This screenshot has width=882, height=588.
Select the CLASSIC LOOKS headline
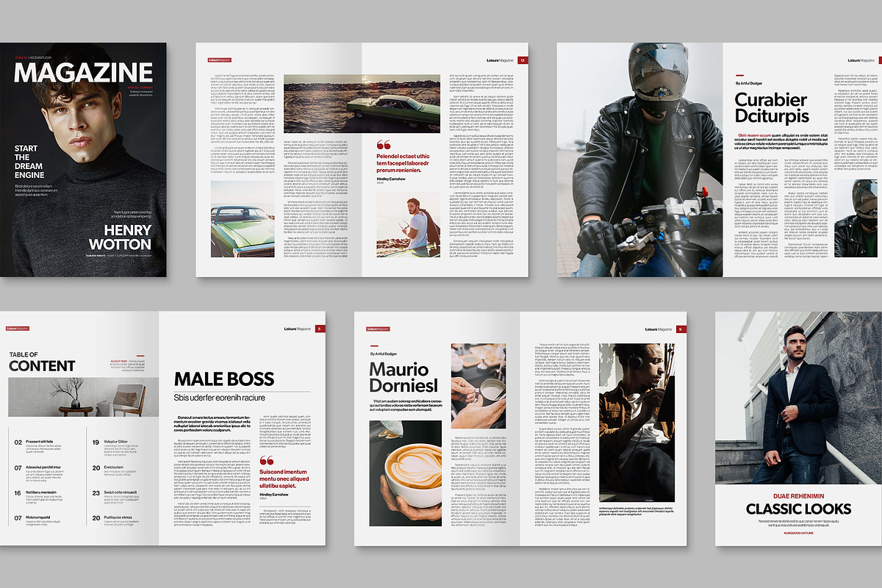pyautogui.click(x=798, y=509)
